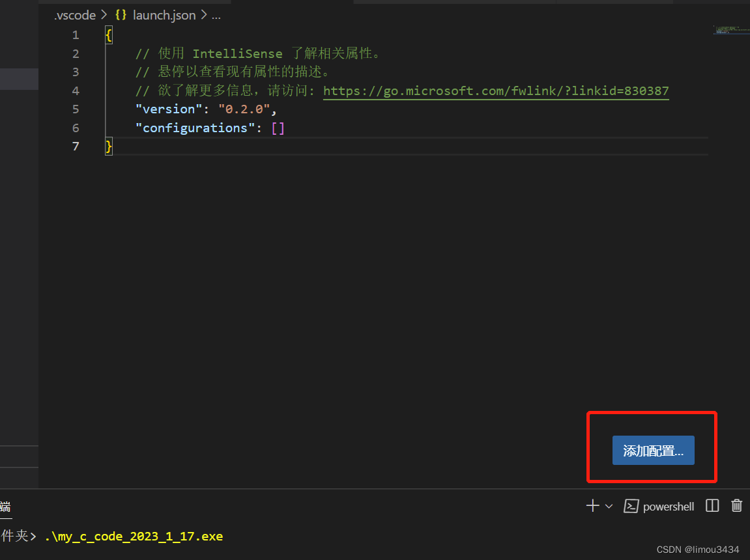Screen dimensions: 750x560
Task: Click line number 5 in the gutter
Action: 76,109
